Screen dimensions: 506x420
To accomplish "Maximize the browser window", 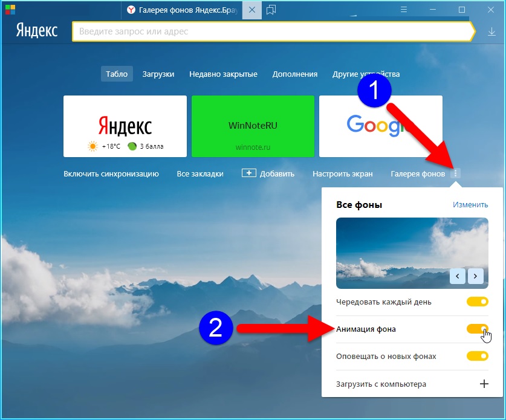I will (x=462, y=10).
